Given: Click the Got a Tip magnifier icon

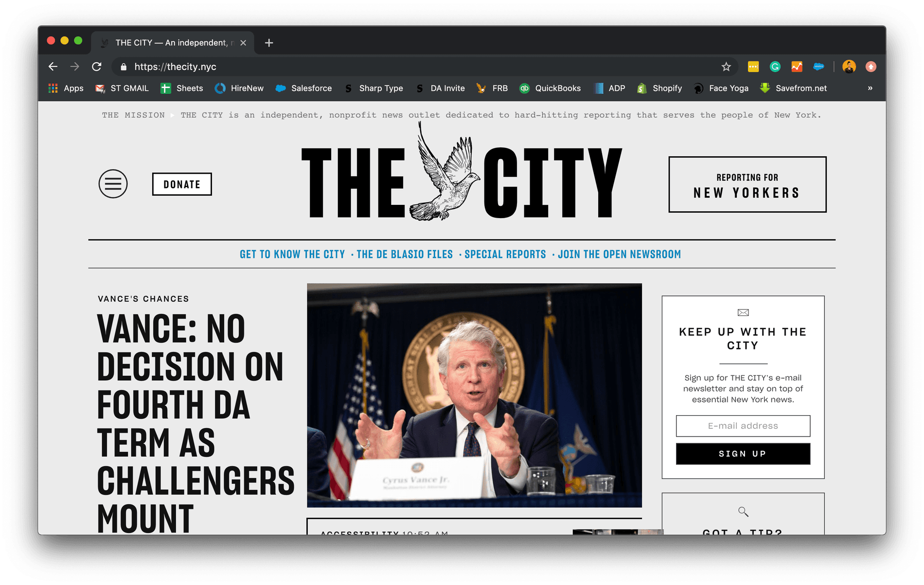Looking at the screenshot, I should coord(743,512).
